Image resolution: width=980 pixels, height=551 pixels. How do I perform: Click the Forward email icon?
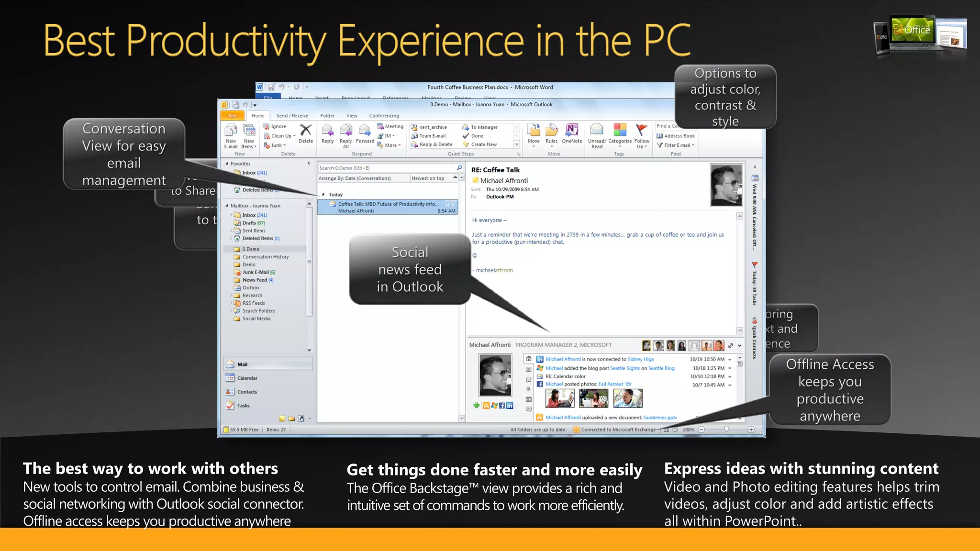[365, 131]
